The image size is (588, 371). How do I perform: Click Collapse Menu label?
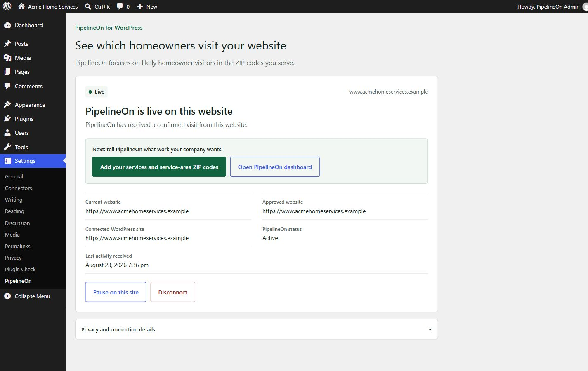pos(32,296)
